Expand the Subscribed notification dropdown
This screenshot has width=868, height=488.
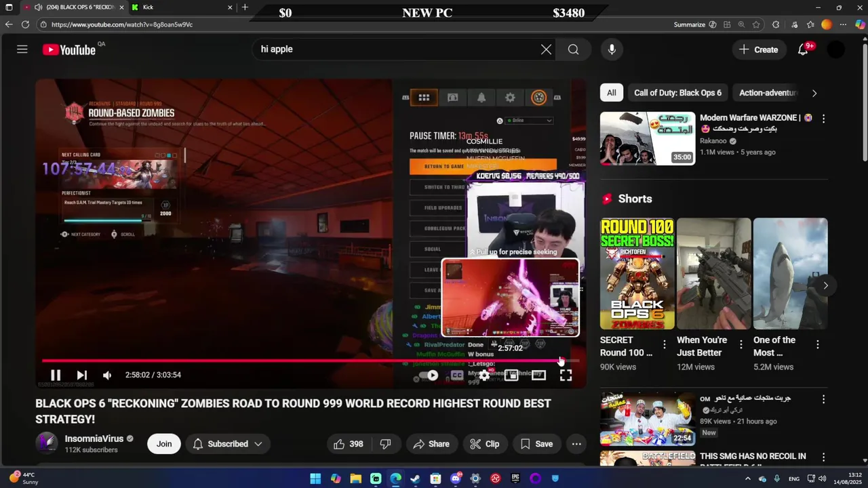point(228,444)
